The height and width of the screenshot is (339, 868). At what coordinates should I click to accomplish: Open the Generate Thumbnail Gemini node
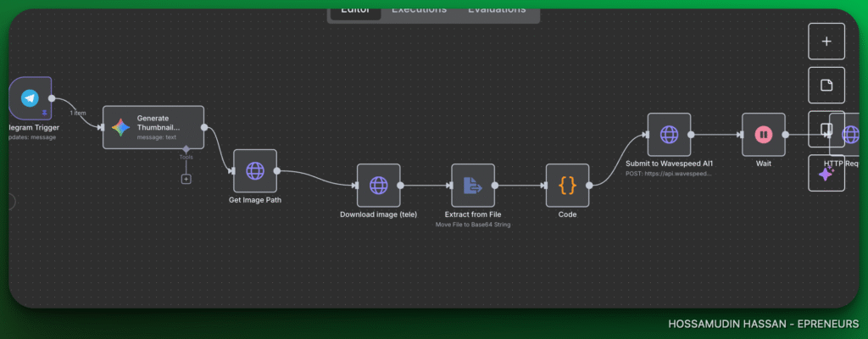pos(153,127)
